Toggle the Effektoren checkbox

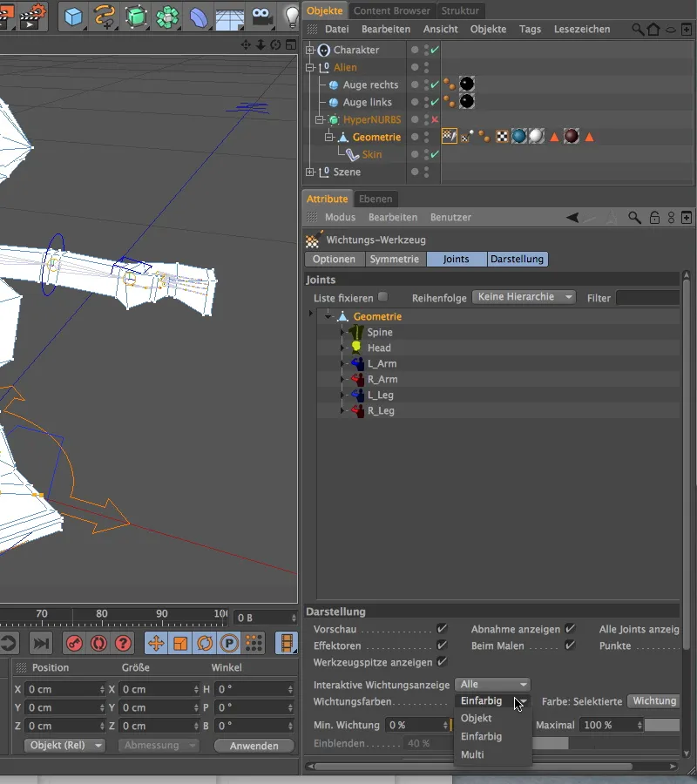click(442, 645)
